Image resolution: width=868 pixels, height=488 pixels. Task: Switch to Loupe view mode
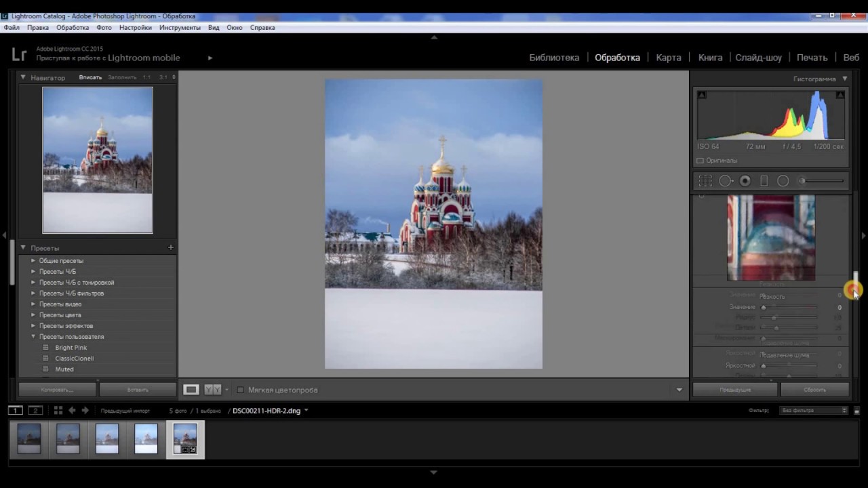click(x=191, y=390)
